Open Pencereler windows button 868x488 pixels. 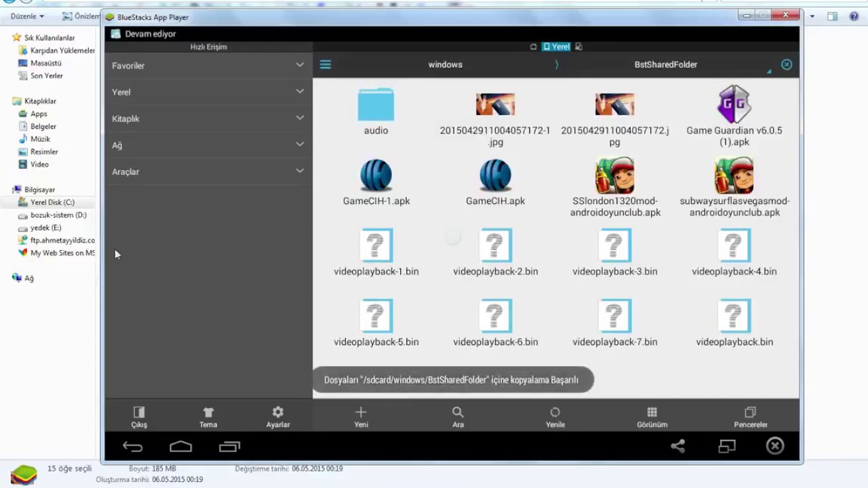(x=750, y=417)
